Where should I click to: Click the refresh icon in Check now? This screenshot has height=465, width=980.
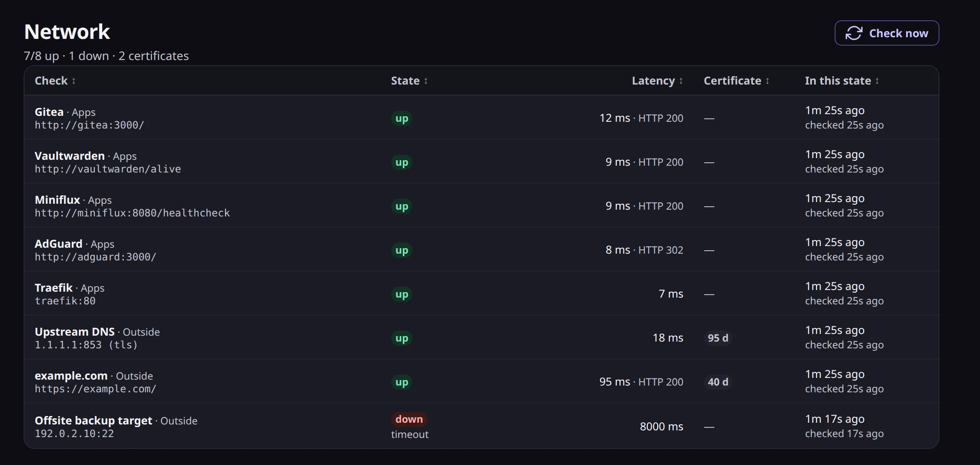(x=854, y=33)
